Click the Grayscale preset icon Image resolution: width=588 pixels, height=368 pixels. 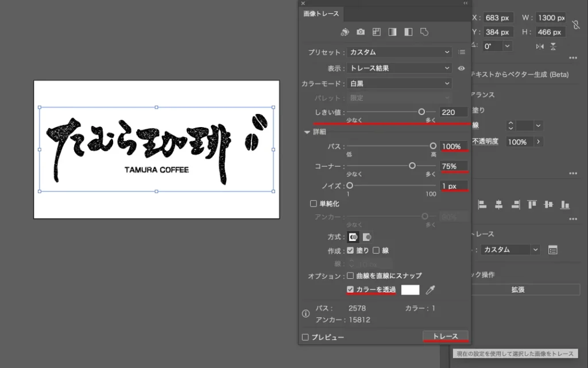tap(393, 32)
